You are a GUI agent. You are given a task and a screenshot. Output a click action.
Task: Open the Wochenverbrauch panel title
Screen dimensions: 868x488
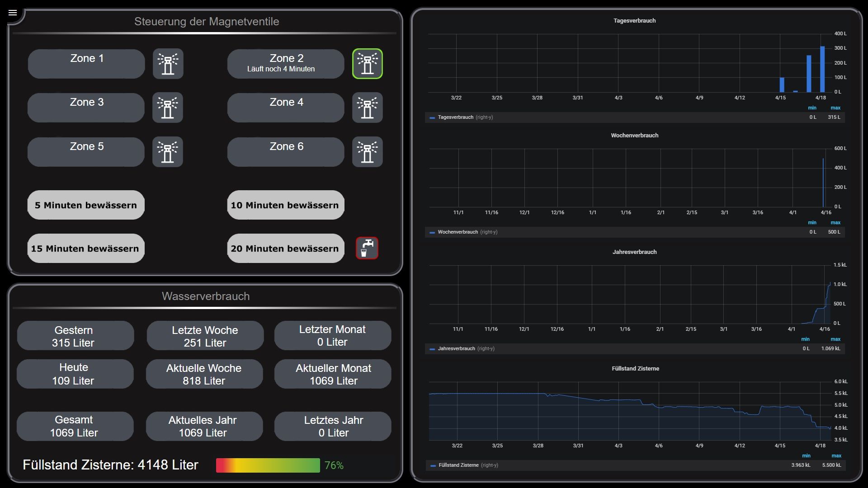634,136
